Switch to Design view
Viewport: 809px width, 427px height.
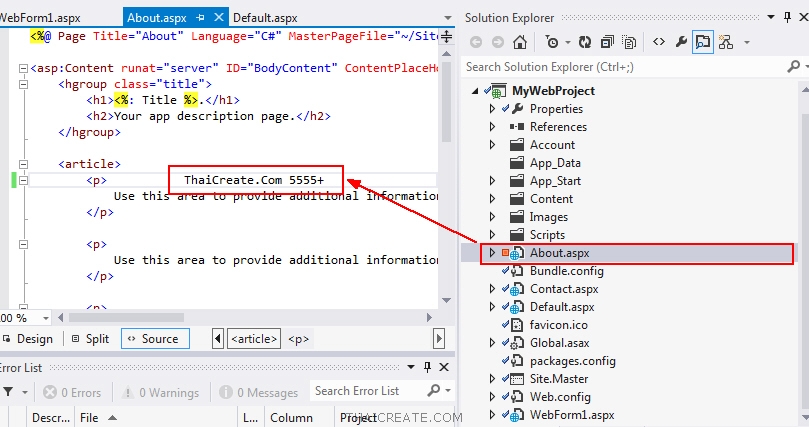(x=28, y=339)
